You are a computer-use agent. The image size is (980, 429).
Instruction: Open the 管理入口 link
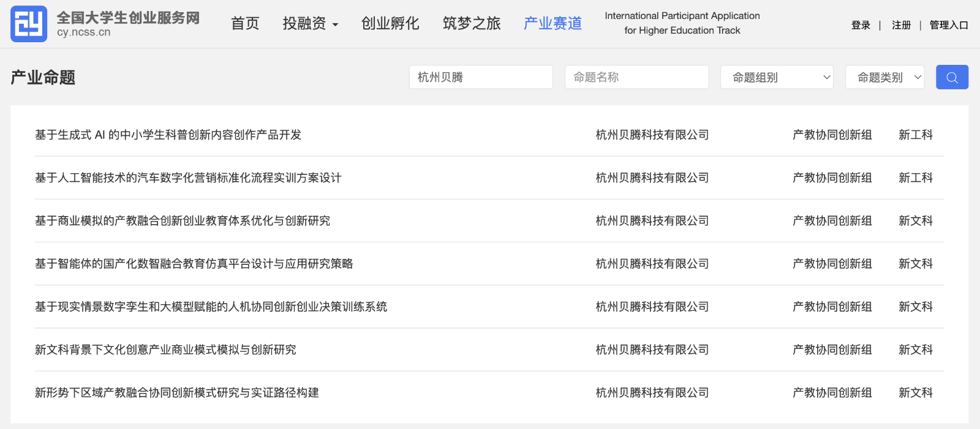(948, 25)
